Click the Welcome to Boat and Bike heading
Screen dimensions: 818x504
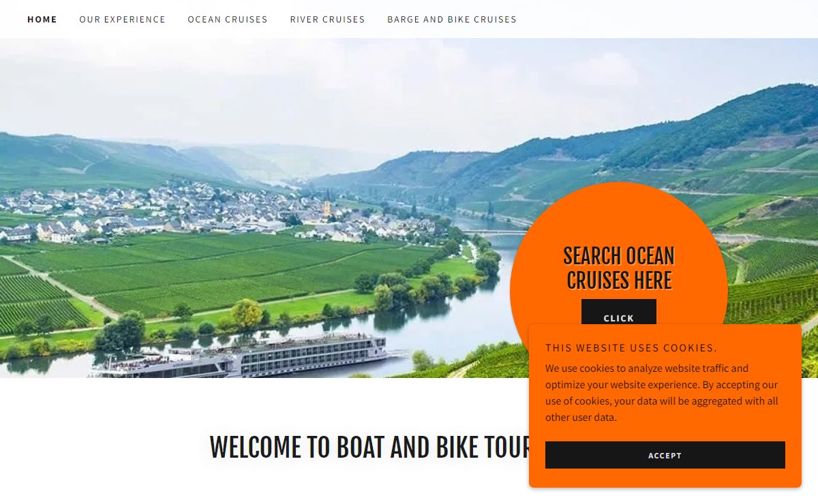(370, 447)
